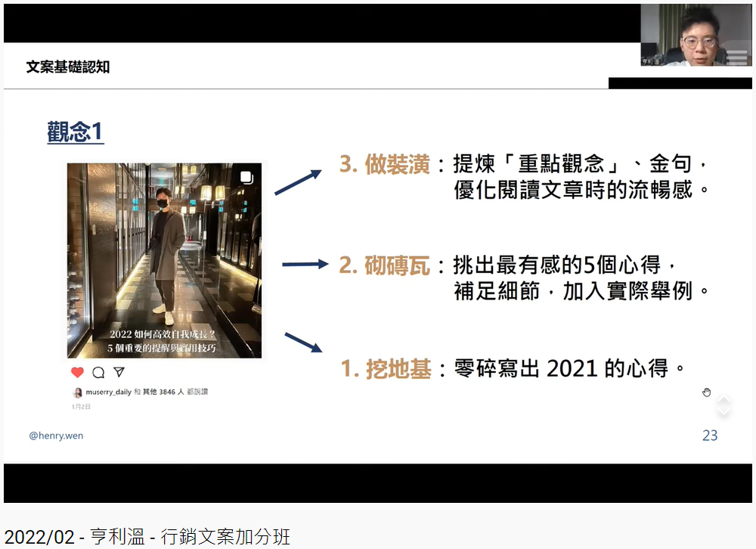Click the 2. 砌磚瓦 step label
756x549 pixels.
(384, 265)
